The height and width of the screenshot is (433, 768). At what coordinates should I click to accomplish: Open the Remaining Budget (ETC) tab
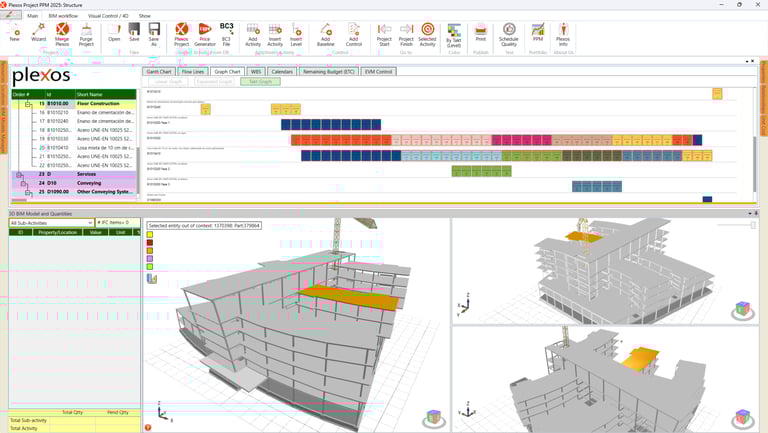328,72
